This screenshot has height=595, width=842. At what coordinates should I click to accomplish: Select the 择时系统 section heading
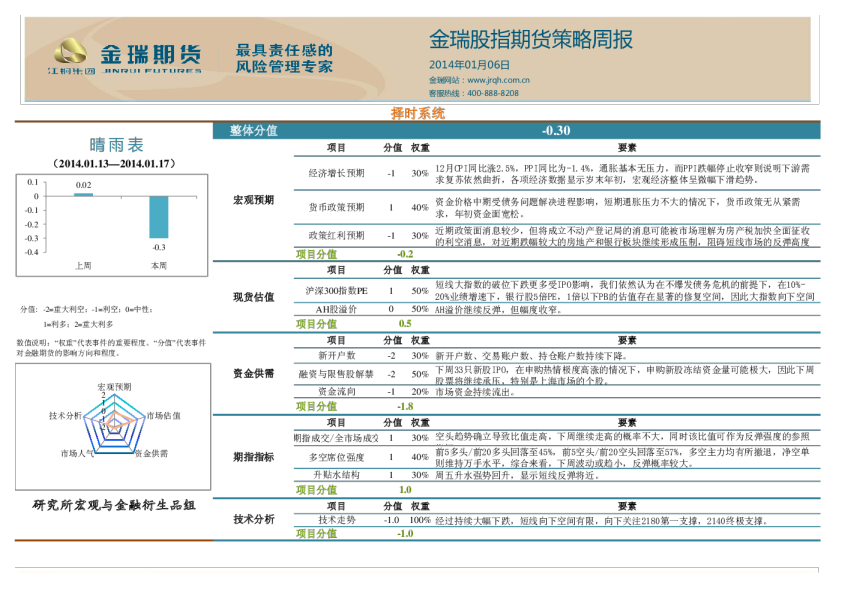click(x=417, y=113)
